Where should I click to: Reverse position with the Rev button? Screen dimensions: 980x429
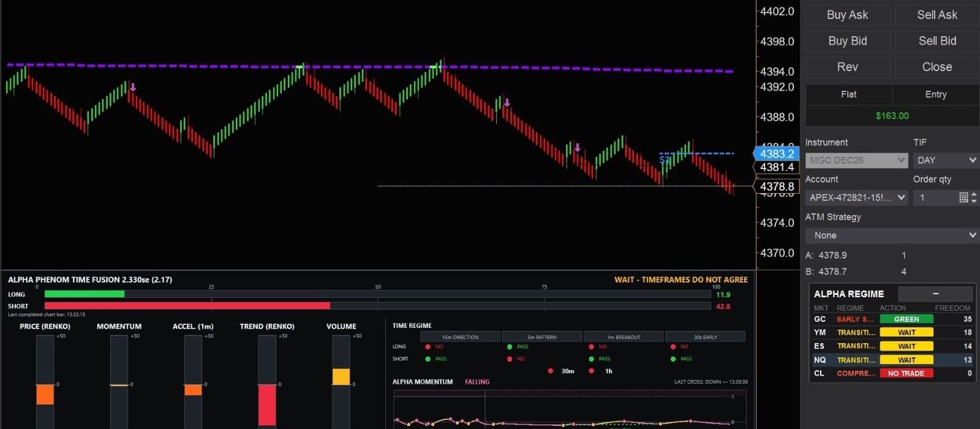847,67
